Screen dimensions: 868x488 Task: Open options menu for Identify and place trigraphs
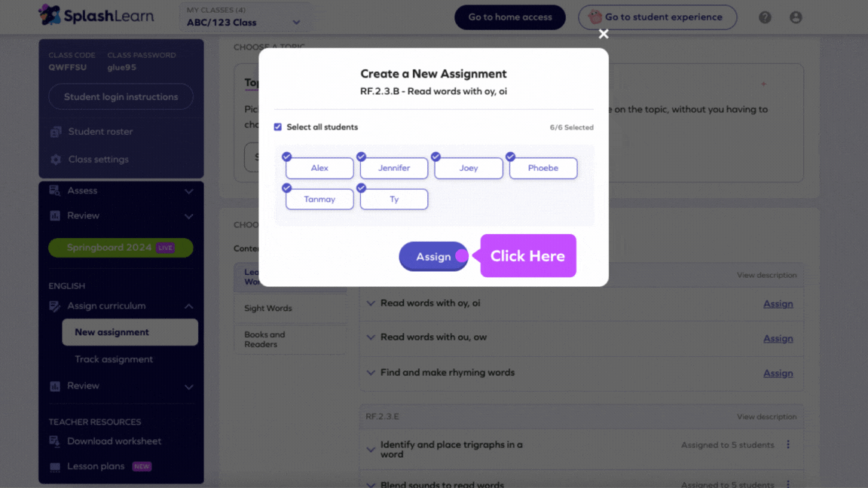[788, 445]
